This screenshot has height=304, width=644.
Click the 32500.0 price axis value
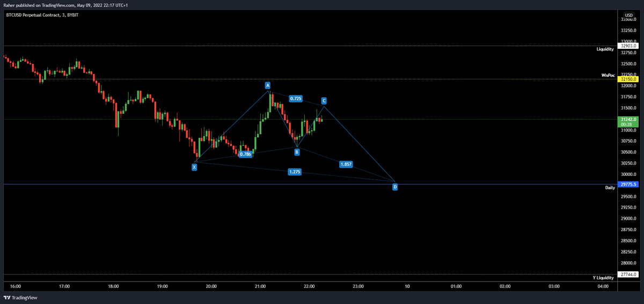[x=628, y=64]
